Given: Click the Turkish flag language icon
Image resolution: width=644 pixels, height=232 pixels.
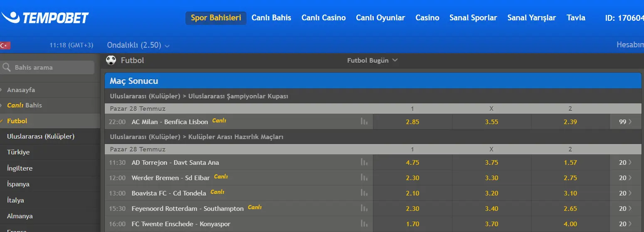Looking at the screenshot, I should click(x=5, y=45).
